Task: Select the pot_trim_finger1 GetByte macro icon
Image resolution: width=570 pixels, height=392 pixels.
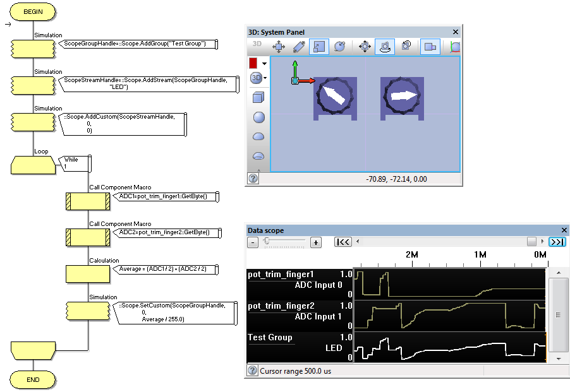Action: pos(88,201)
